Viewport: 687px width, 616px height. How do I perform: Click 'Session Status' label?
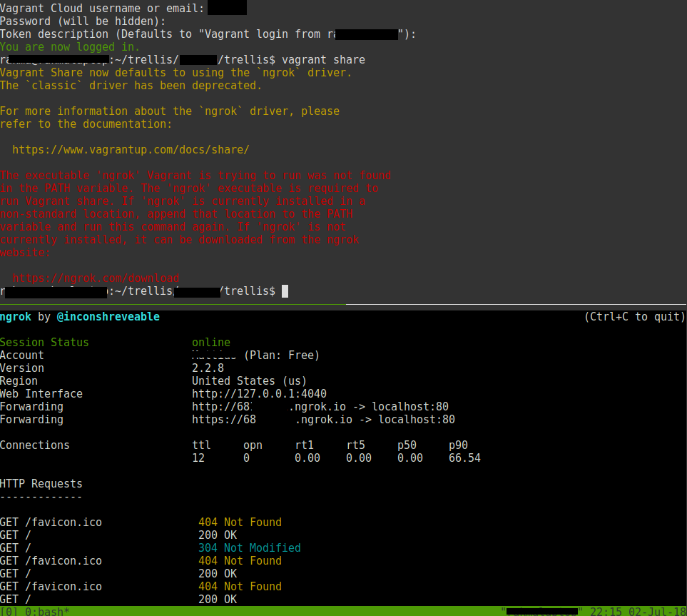tap(44, 343)
